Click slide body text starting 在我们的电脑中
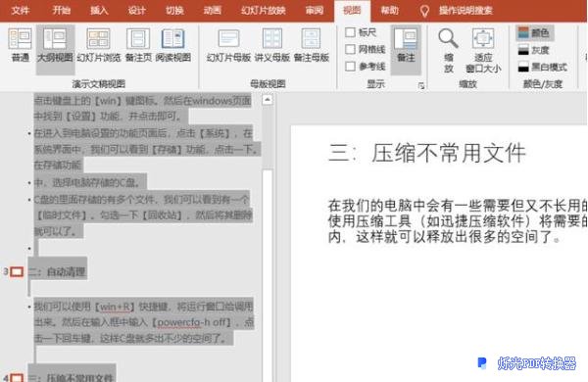Image resolution: width=588 pixels, height=382 pixels. [x=458, y=221]
